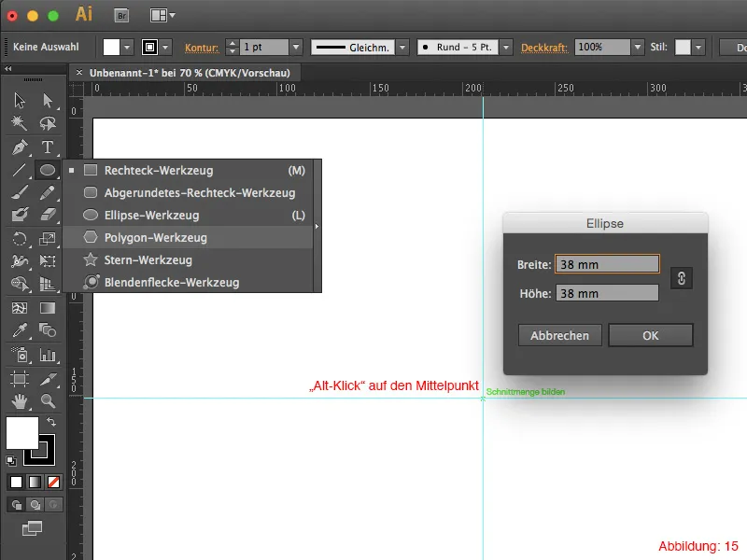This screenshot has height=560, width=747.
Task: Choose Polygon-Werkzeug from the flyout
Action: 188,238
